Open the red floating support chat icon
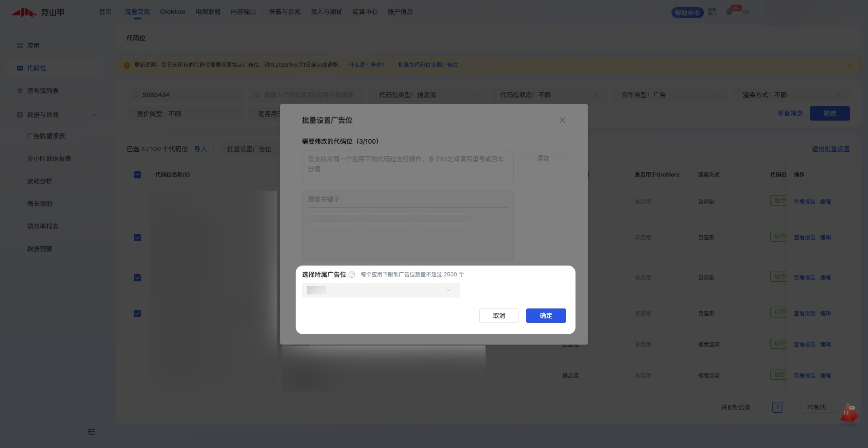 click(849, 413)
